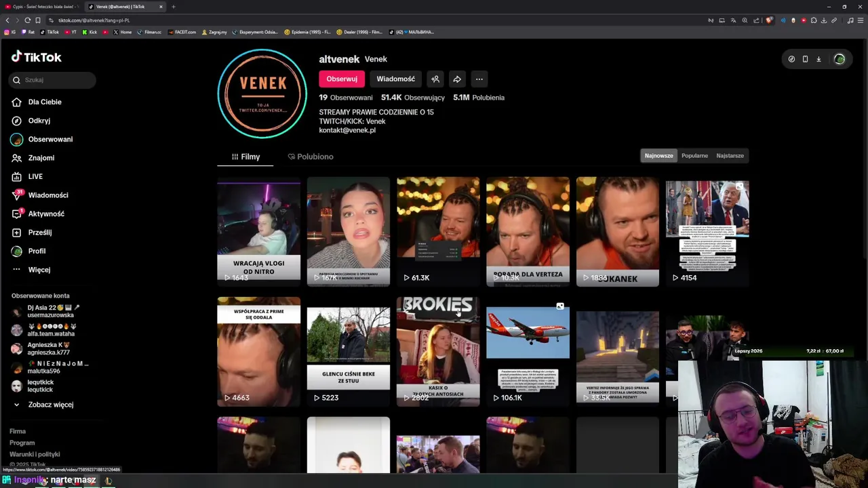Image resolution: width=868 pixels, height=488 pixels.
Task: Close the Venek TikTok tab
Action: click(x=161, y=7)
